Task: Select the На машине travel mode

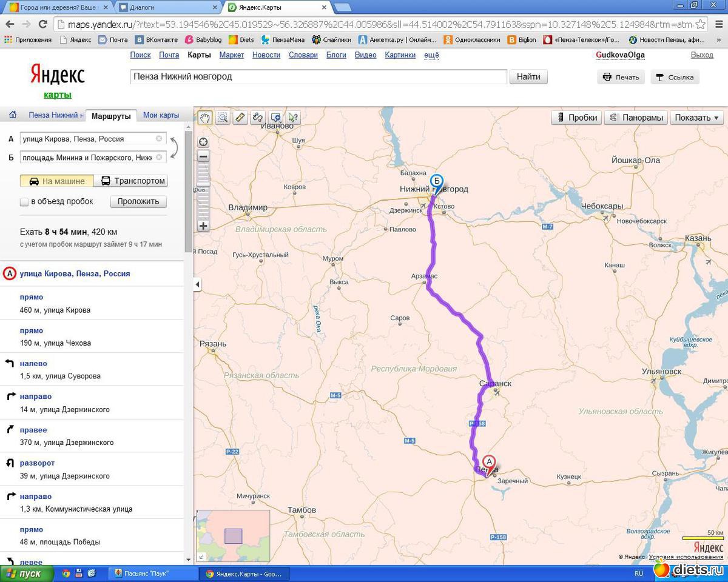Action: 57,181
